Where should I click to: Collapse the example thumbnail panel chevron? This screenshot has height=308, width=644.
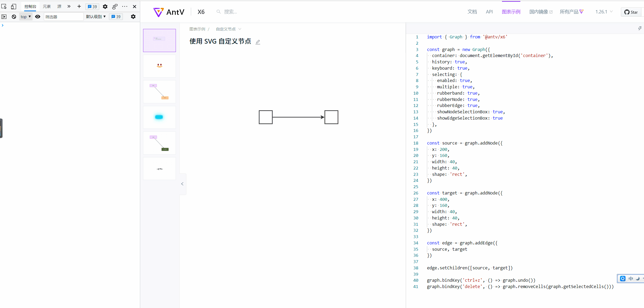182,184
